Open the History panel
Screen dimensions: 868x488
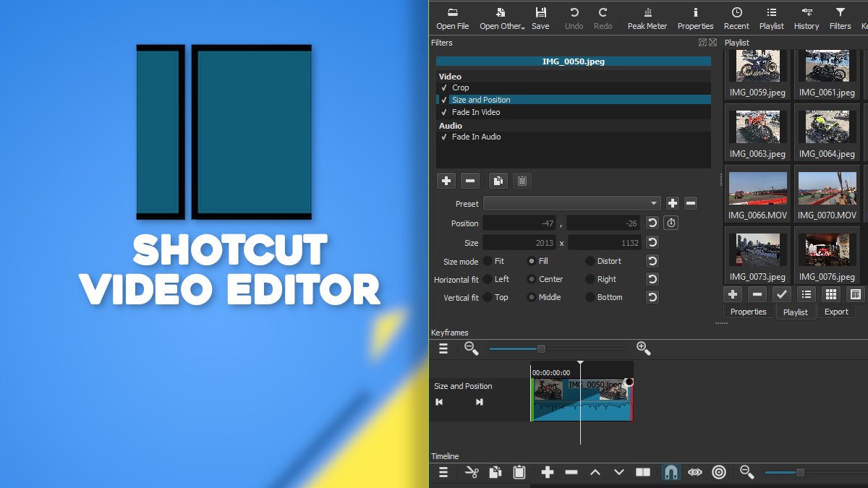pos(807,19)
